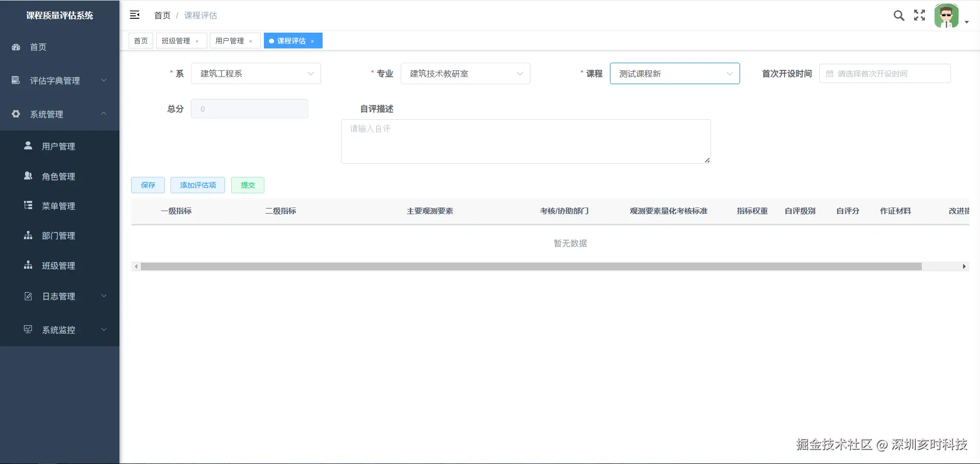Image resolution: width=980 pixels, height=464 pixels.
Task: Collapse the 系统管理 submenu
Action: tap(104, 114)
